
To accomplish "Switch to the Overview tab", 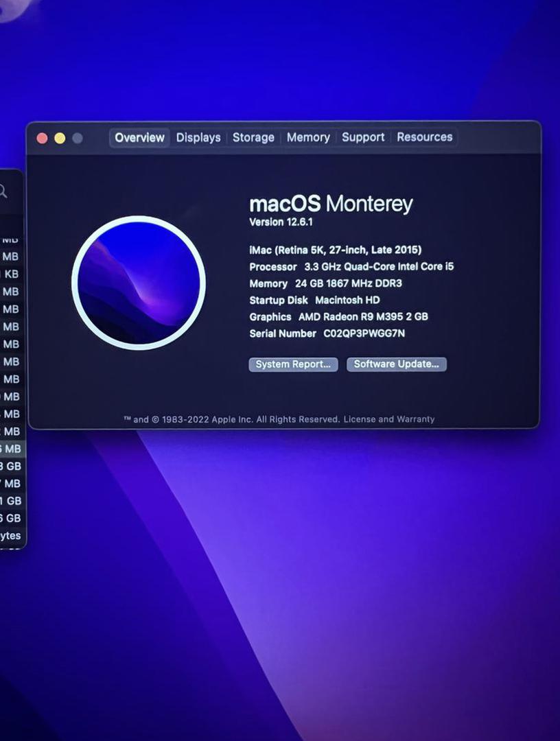I will tap(139, 137).
